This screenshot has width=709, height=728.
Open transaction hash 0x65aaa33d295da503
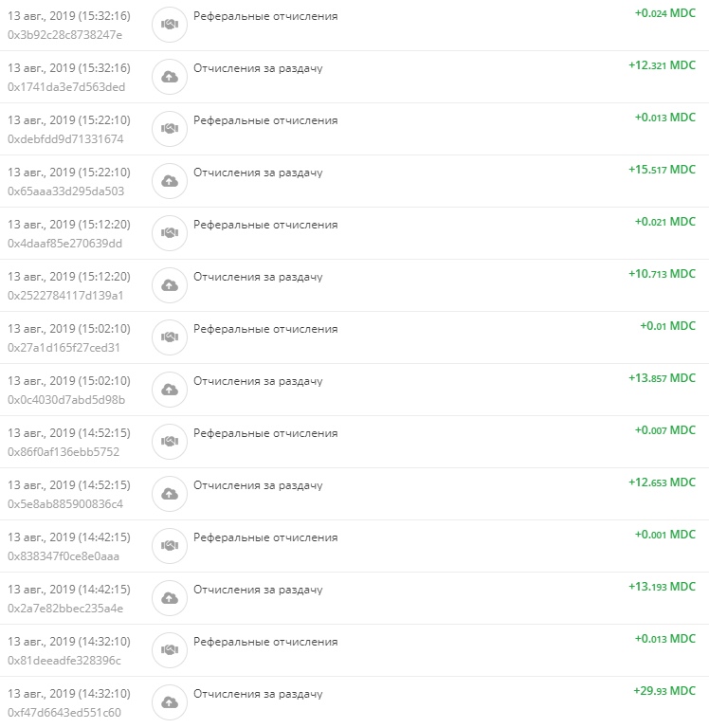(65, 191)
